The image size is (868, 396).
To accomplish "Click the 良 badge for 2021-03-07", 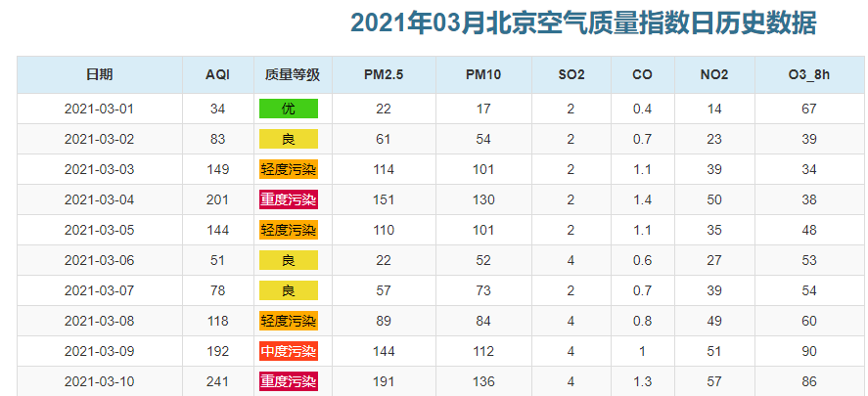I will (x=289, y=291).
